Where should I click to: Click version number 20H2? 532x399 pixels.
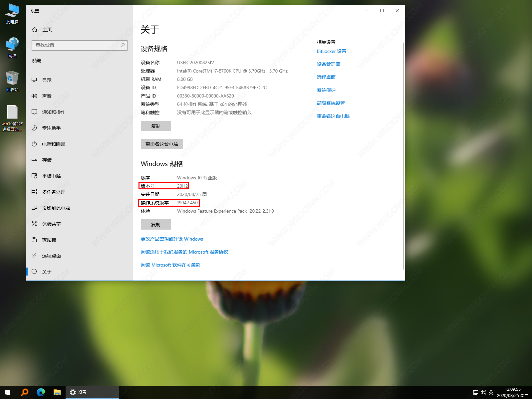[x=182, y=186]
